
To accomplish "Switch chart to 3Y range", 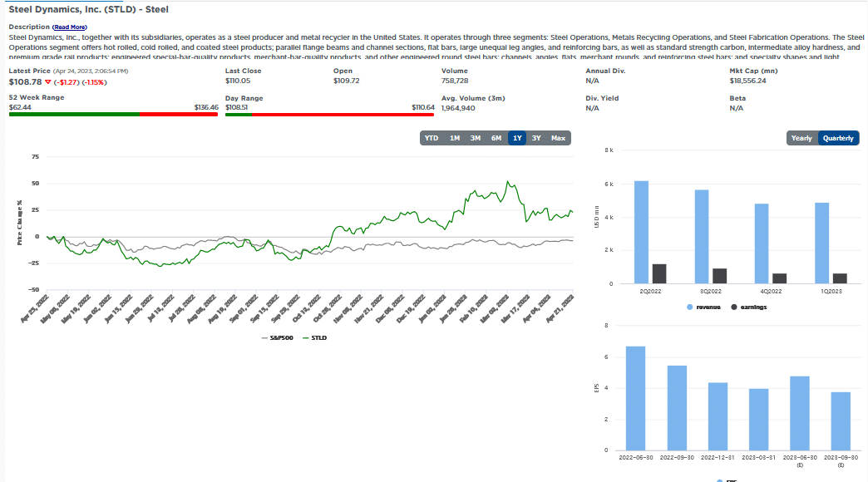I will (x=537, y=138).
